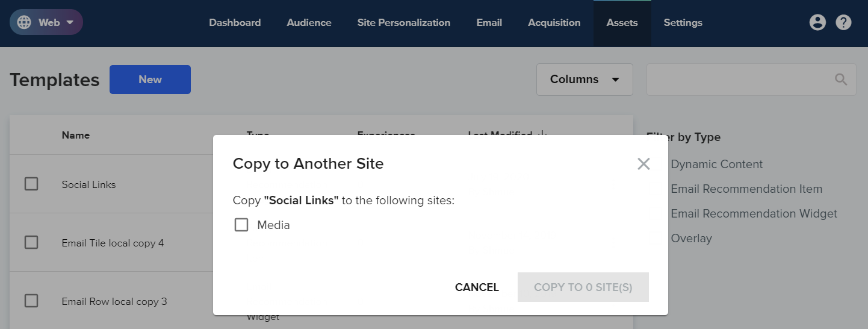Image resolution: width=868 pixels, height=329 pixels.
Task: Check the Media site checkbox
Action: (x=241, y=225)
